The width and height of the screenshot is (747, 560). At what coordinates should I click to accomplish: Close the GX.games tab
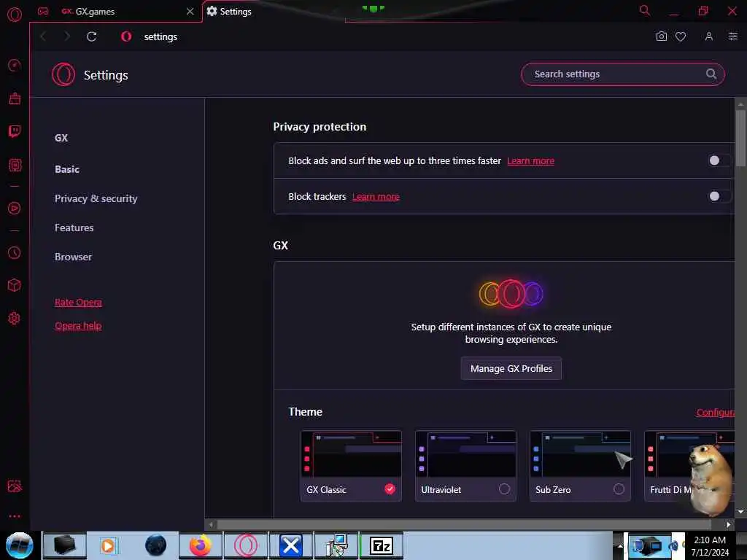[x=190, y=12]
